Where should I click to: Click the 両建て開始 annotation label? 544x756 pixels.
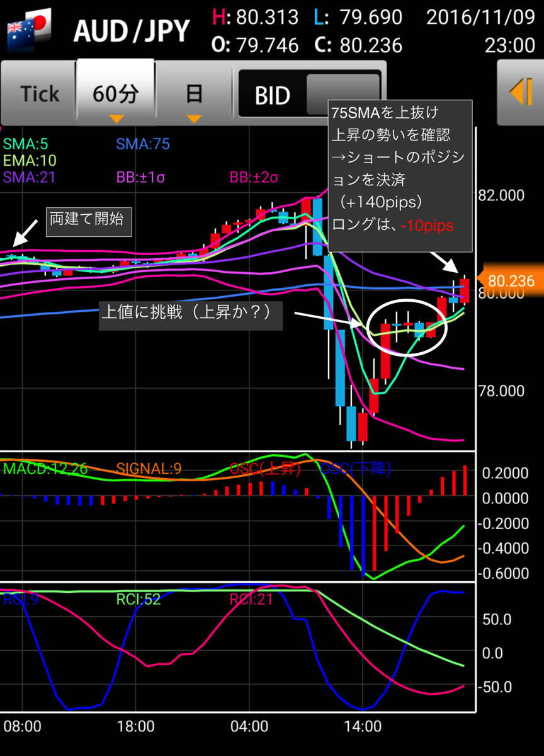click(x=88, y=220)
